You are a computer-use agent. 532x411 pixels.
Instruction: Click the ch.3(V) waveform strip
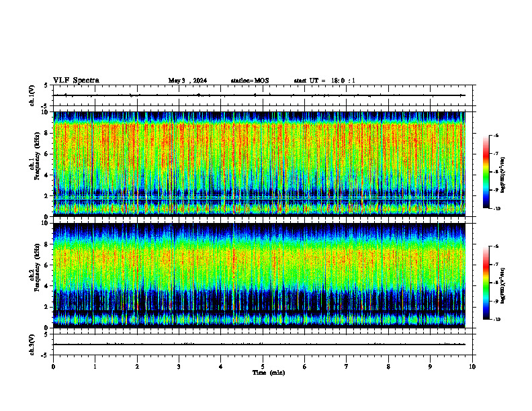tap(263, 345)
